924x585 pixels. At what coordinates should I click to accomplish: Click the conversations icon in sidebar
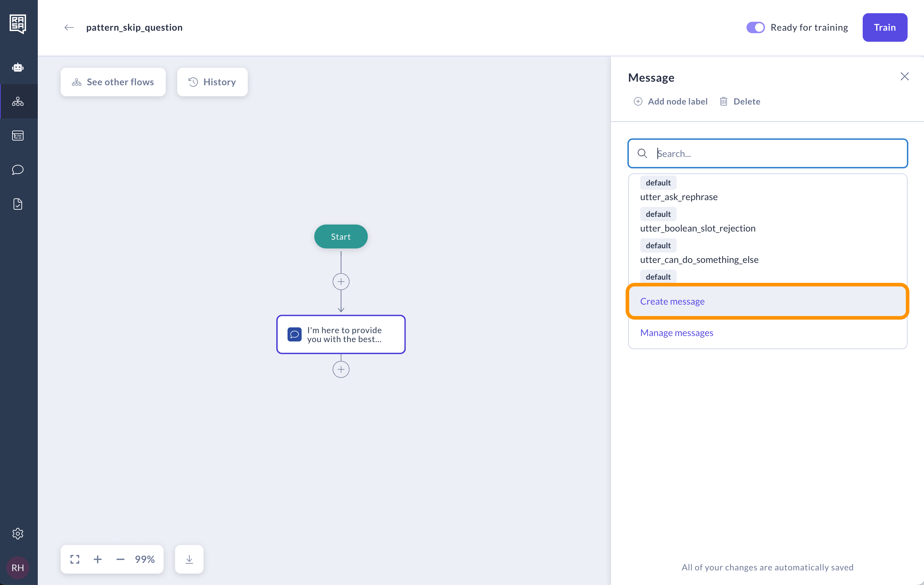coord(19,170)
